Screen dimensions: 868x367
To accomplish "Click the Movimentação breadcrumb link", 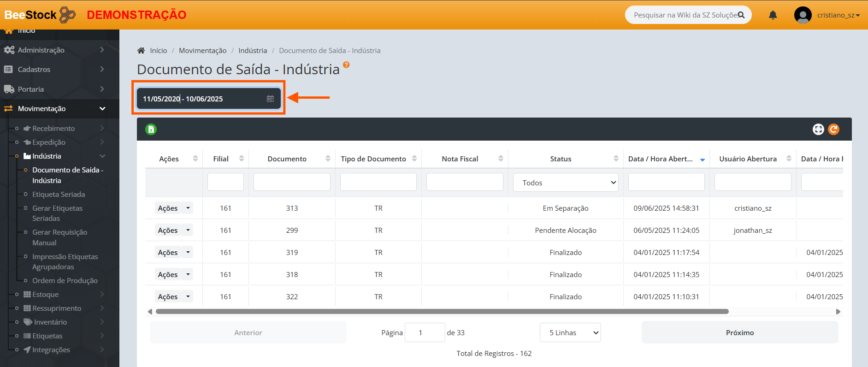I will pyautogui.click(x=202, y=51).
